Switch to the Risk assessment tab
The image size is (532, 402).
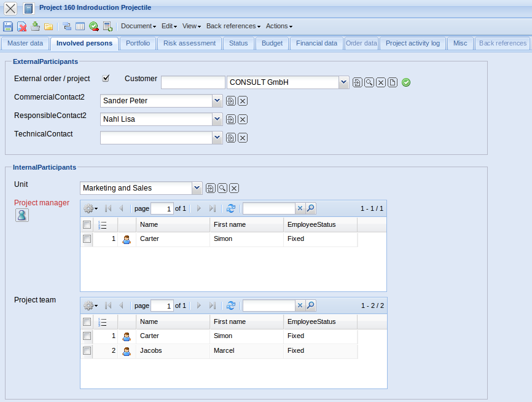(189, 44)
